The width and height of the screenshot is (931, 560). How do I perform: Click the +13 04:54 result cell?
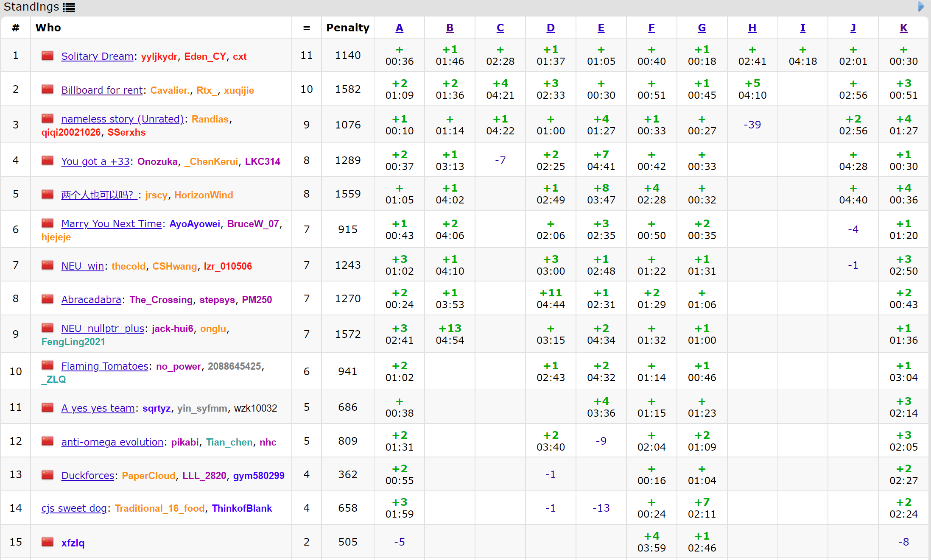point(450,334)
